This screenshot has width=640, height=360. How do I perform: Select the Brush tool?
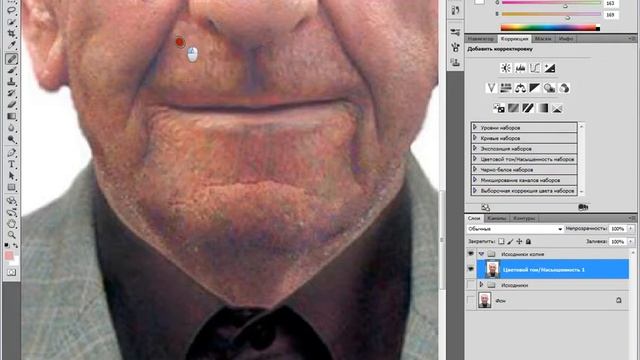click(x=11, y=71)
